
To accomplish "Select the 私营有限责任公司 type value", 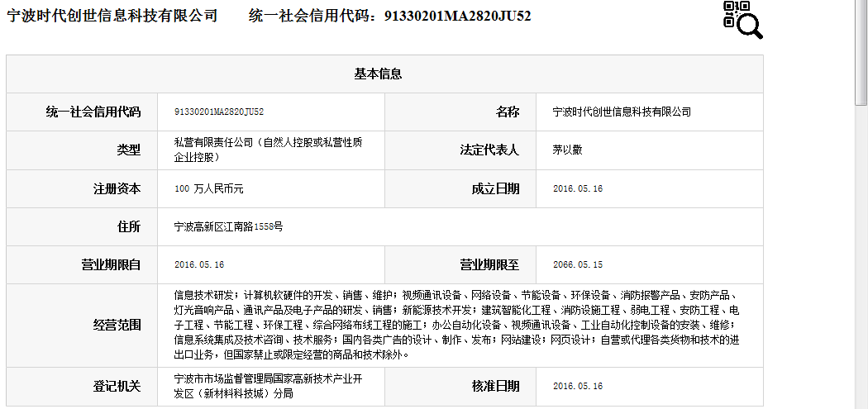I will coord(269,150).
